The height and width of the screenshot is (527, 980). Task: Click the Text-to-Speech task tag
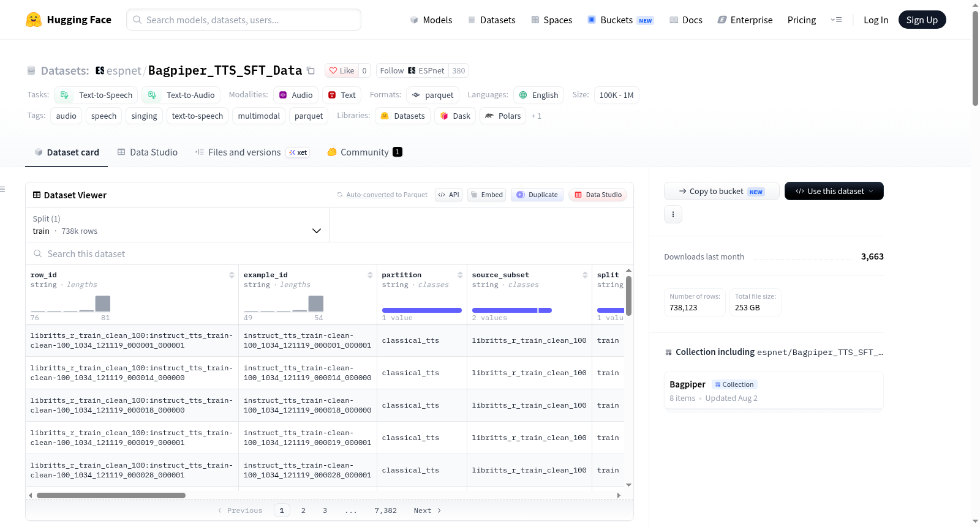click(x=96, y=95)
